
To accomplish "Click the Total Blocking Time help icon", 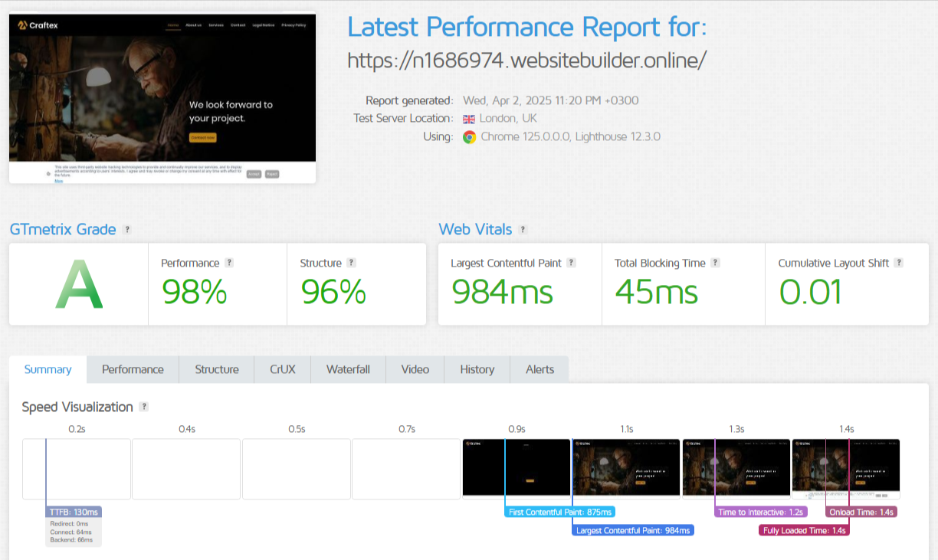I will point(715,263).
